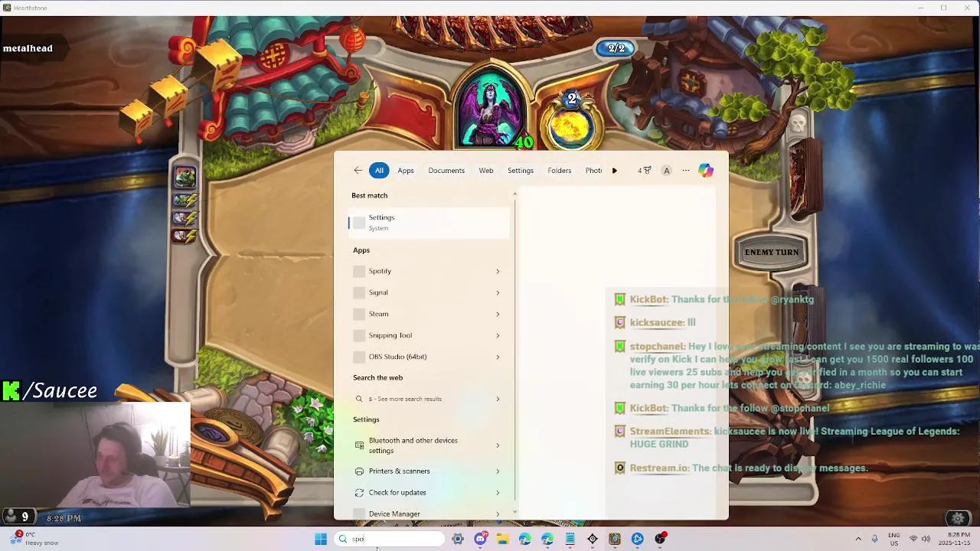Open the volume tray icon
Image resolution: width=980 pixels, height=551 pixels.
click(926, 539)
